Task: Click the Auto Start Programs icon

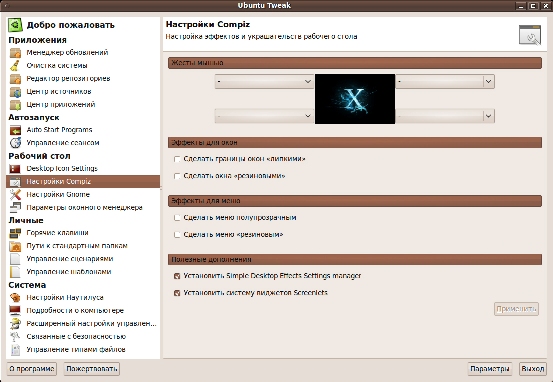Action: tap(15, 130)
